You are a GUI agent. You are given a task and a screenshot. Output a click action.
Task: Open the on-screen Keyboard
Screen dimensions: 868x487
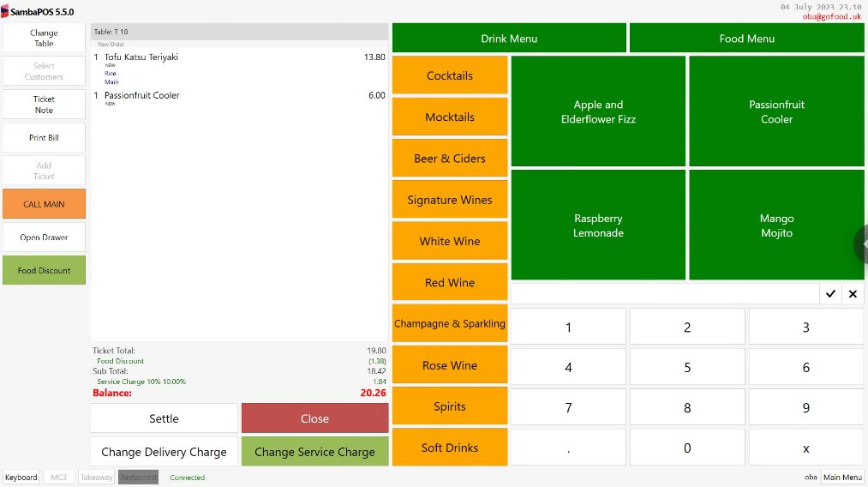coord(21,477)
